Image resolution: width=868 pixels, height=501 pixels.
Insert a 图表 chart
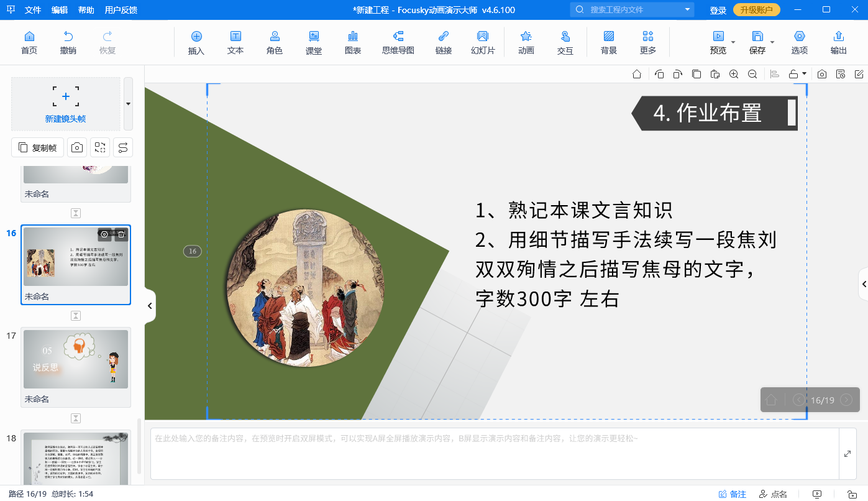tap(353, 43)
